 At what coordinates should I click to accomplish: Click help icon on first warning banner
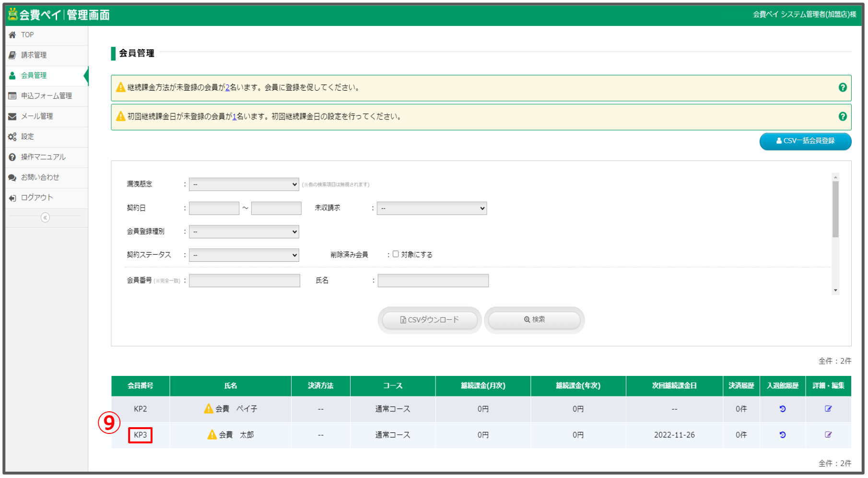coord(842,87)
